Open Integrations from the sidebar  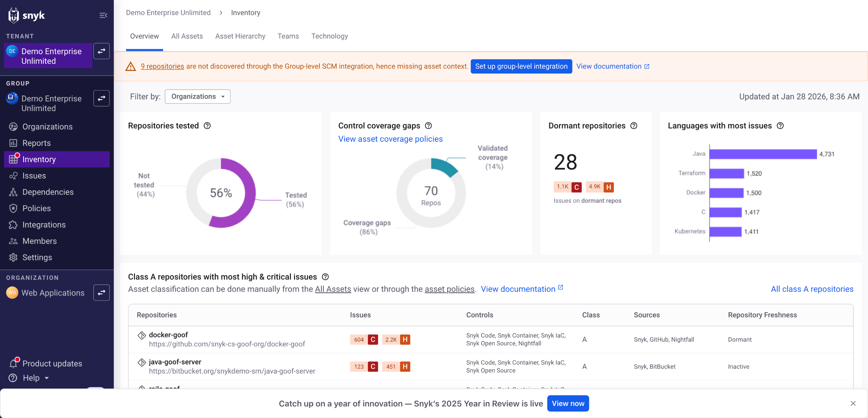click(x=44, y=225)
